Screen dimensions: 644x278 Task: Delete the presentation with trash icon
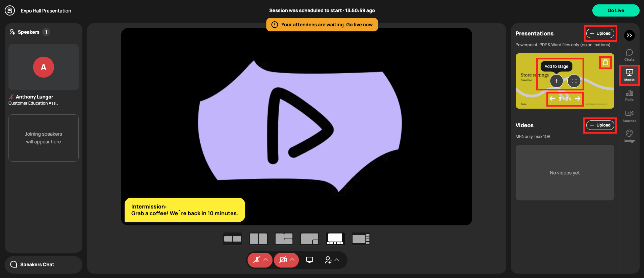605,62
